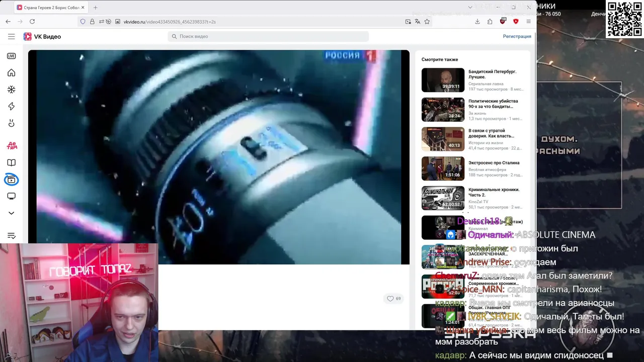Open the browser application menu
644x362 pixels.
pyautogui.click(x=528, y=22)
